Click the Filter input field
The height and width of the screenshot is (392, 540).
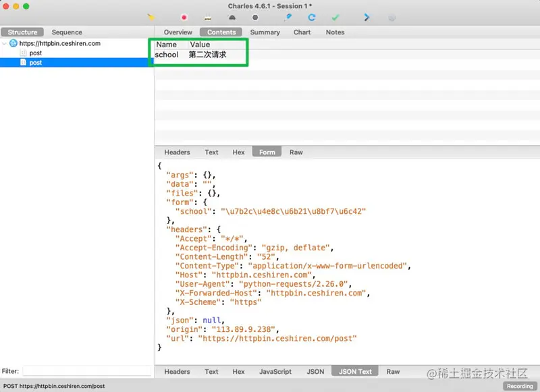(87, 371)
